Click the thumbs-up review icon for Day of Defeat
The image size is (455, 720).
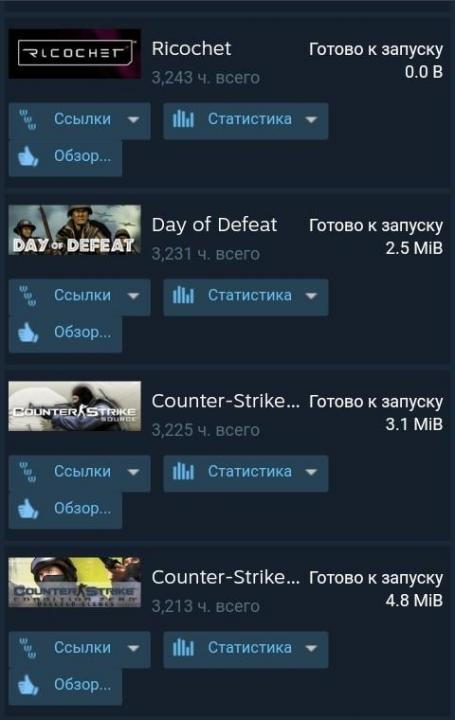28,332
